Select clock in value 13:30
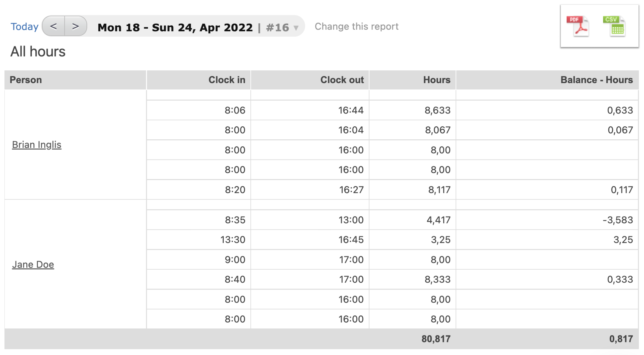The height and width of the screenshot is (355, 644). (233, 240)
